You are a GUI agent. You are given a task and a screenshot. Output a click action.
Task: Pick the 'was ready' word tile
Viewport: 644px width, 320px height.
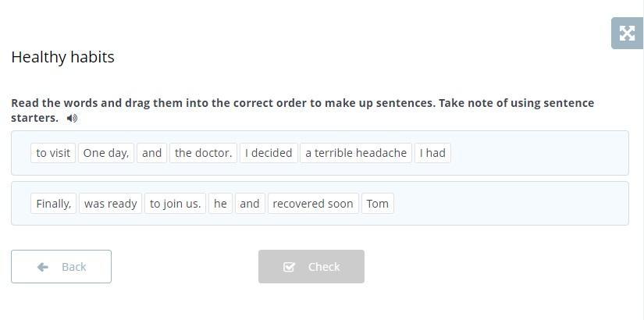pyautogui.click(x=110, y=204)
